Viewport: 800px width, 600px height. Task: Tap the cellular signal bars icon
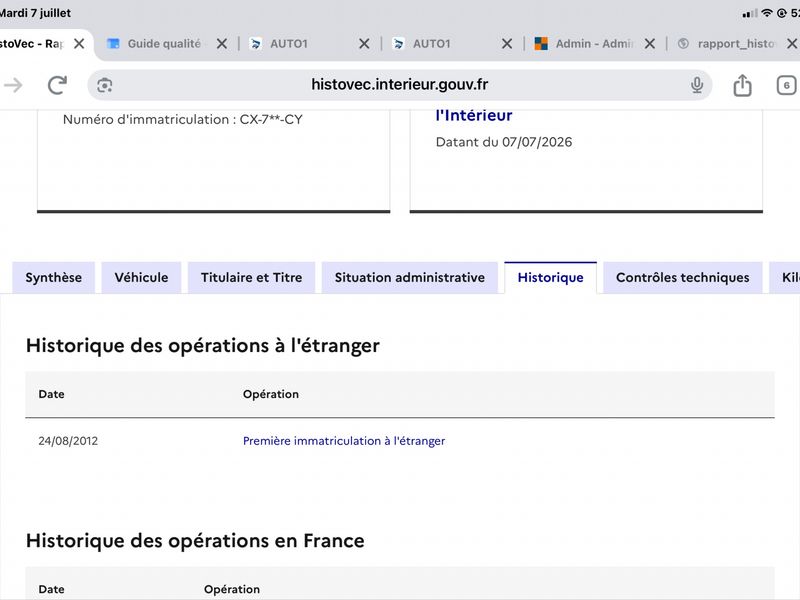click(750, 14)
